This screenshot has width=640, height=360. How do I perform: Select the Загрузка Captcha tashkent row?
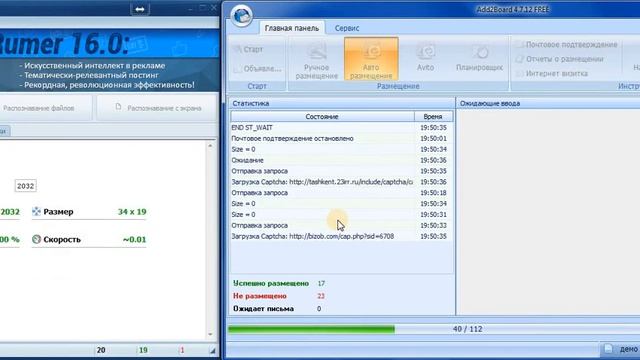point(342,182)
